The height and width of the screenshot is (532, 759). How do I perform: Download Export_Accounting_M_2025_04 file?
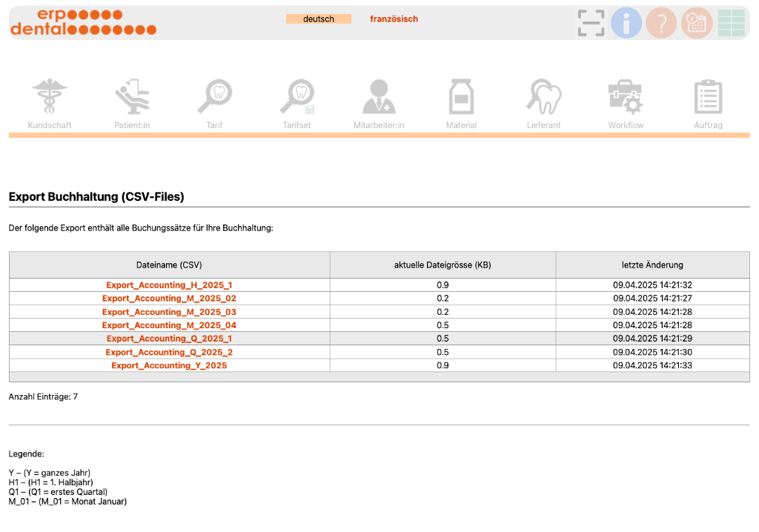click(169, 325)
